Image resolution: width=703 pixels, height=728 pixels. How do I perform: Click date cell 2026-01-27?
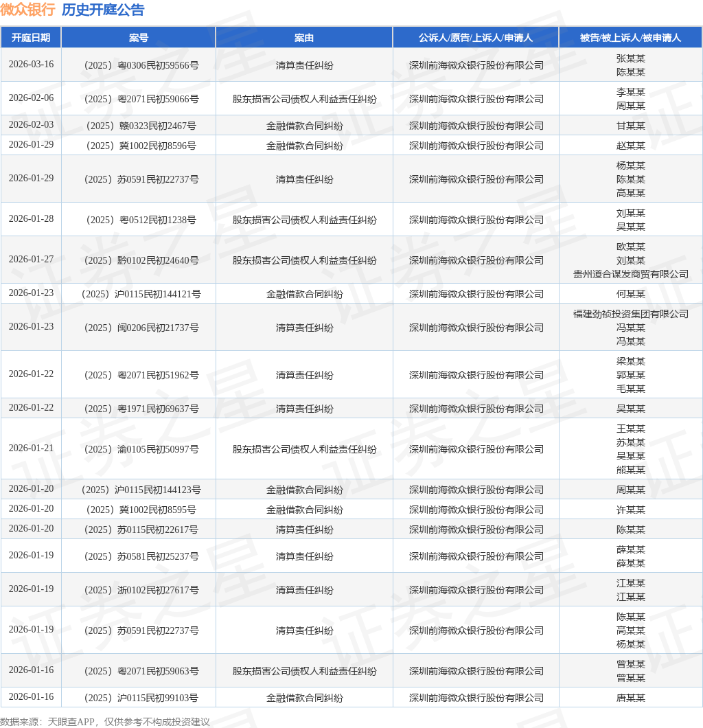pyautogui.click(x=31, y=260)
